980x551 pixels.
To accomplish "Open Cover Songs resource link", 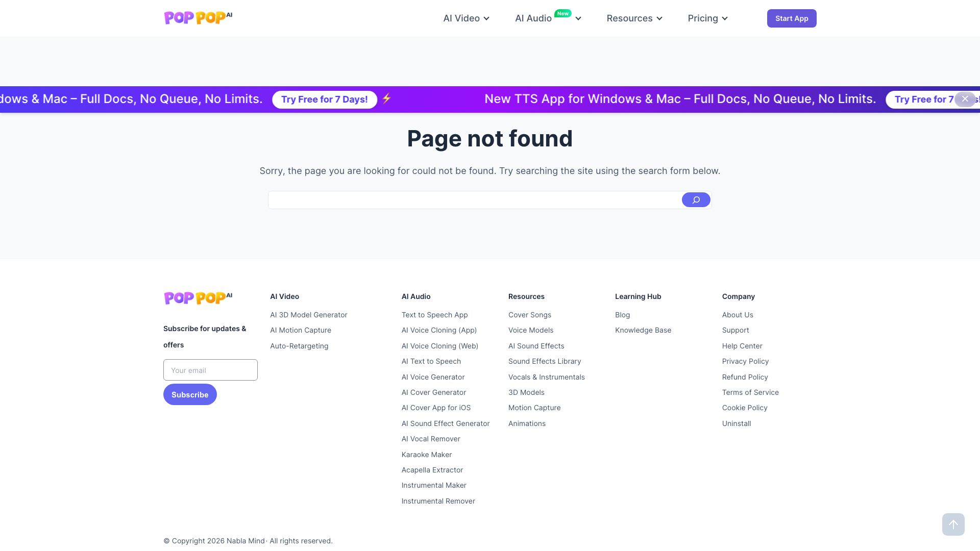I will coord(530,315).
